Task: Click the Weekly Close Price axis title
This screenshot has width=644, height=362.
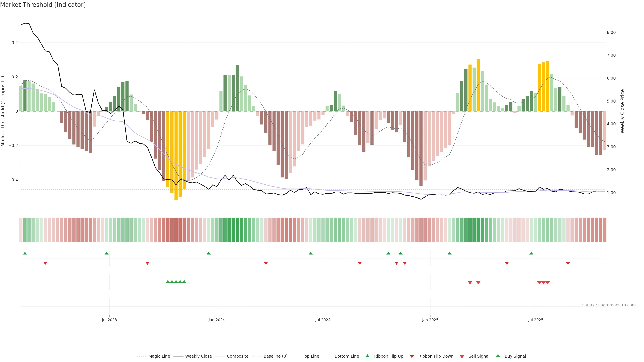Action: (622, 111)
